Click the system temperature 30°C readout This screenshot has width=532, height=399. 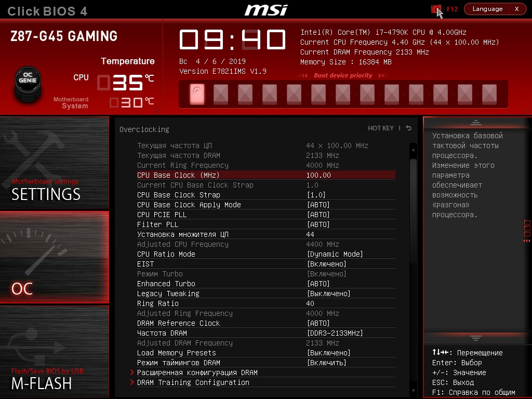point(132,102)
